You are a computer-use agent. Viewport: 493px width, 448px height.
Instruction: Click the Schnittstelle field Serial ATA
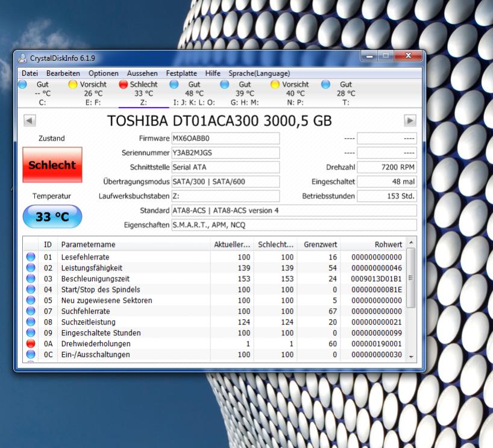pyautogui.click(x=225, y=167)
